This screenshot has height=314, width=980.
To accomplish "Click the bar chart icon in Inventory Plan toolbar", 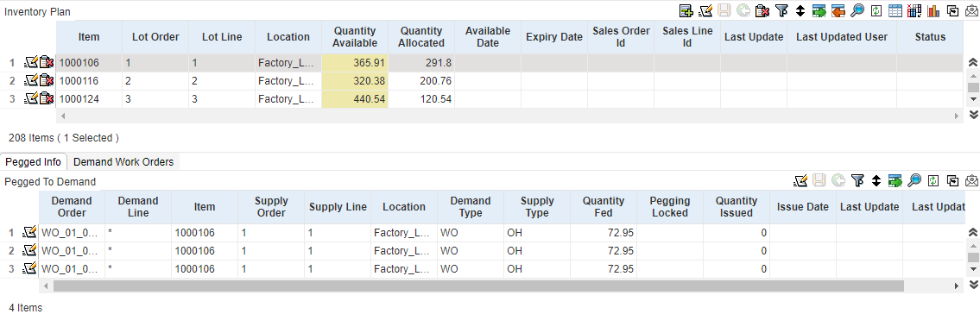I will [x=933, y=10].
